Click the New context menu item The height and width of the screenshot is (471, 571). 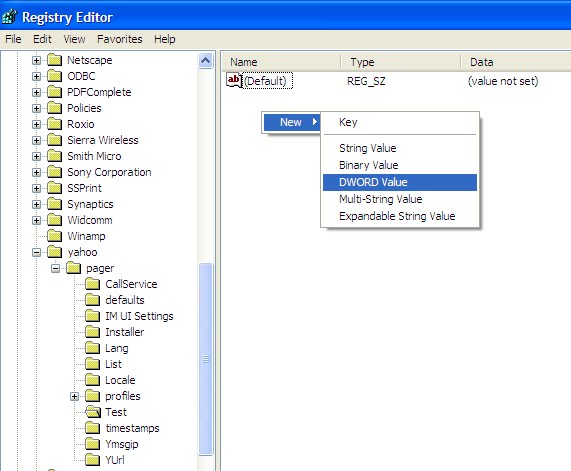[292, 122]
